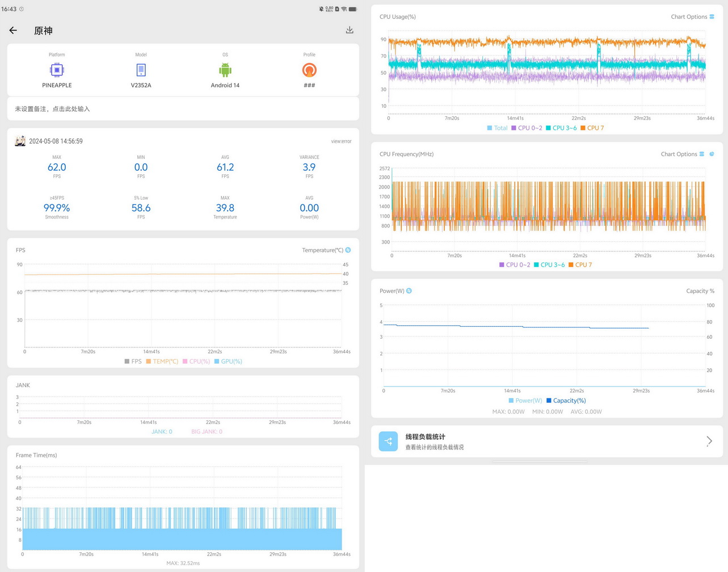Viewport: 728px width, 572px height.
Task: Download the report with the top-right export icon
Action: [x=350, y=30]
